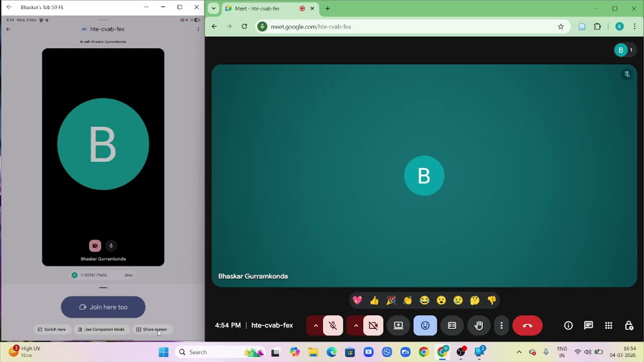The width and height of the screenshot is (644, 362).
Task: Send the sad face reaction
Action: 458,300
